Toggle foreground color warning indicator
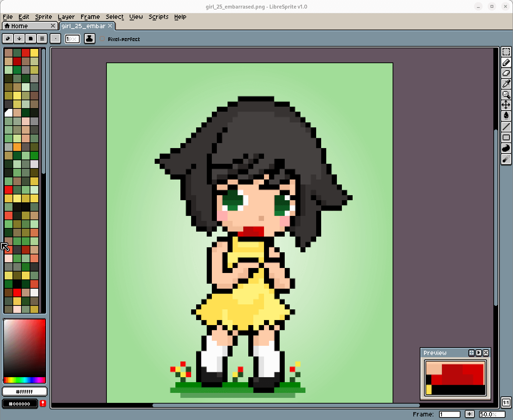The width and height of the screenshot is (513, 420). [43, 404]
